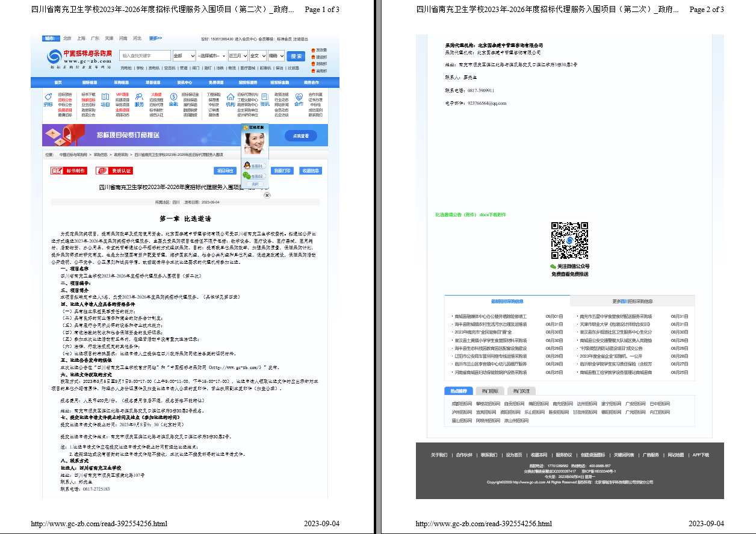Click the keyword search input field
The height and width of the screenshot is (534, 756).
[145, 55]
